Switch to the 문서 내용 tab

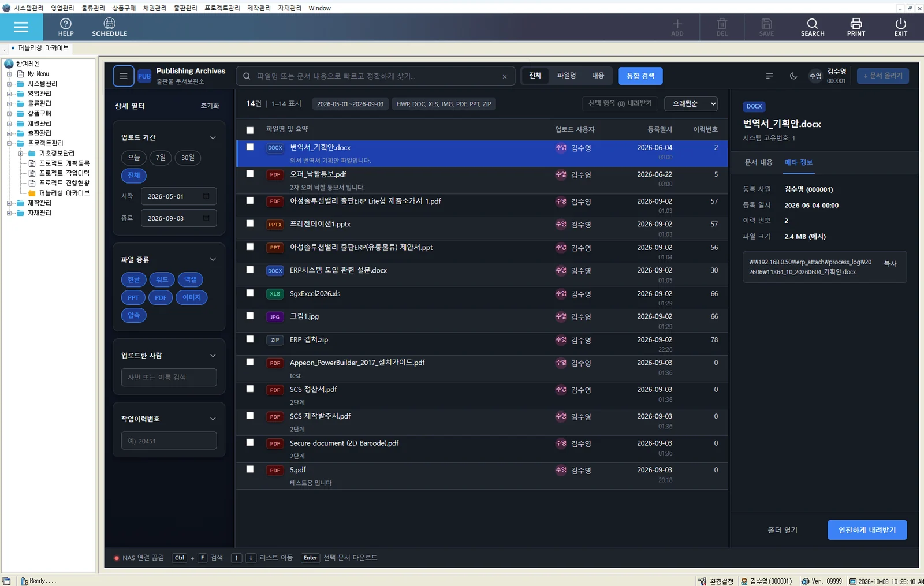(x=758, y=163)
